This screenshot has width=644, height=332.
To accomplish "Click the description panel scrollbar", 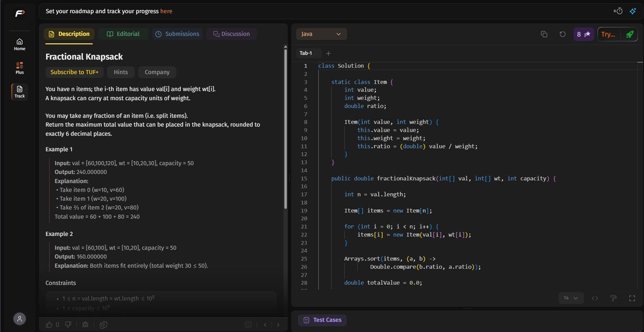I will pos(285,129).
